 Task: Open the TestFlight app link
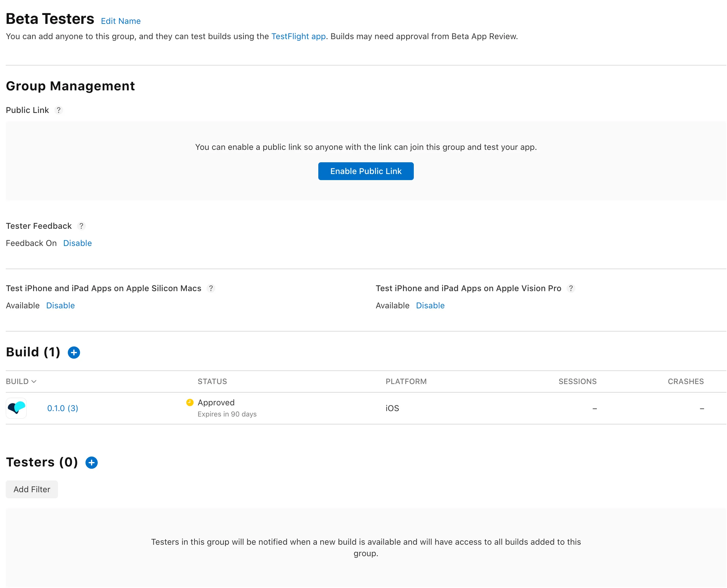[298, 36]
